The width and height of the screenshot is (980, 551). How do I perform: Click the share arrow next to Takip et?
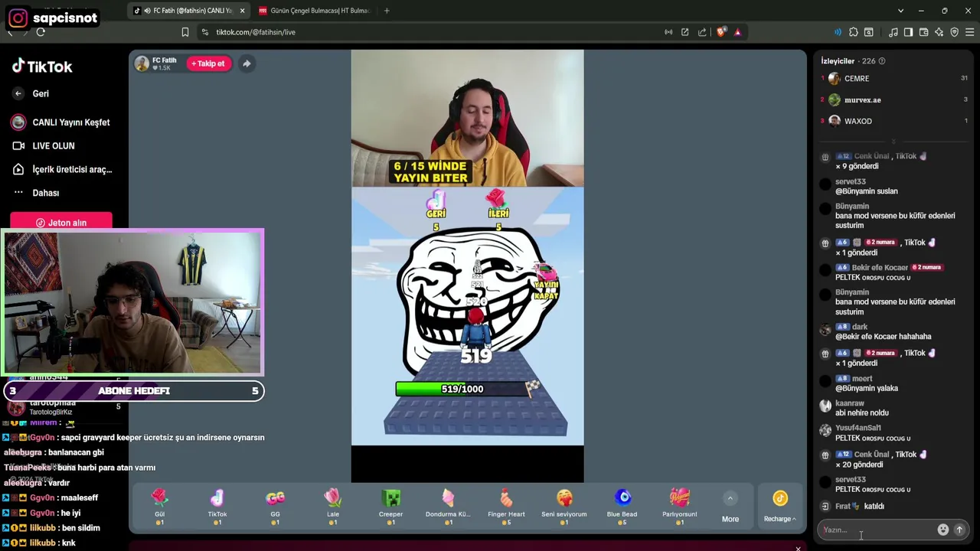(x=247, y=64)
